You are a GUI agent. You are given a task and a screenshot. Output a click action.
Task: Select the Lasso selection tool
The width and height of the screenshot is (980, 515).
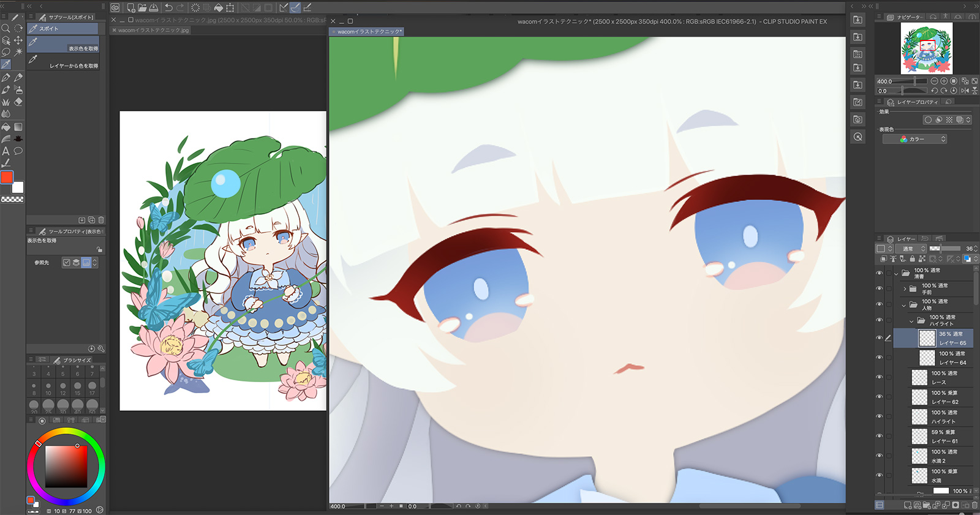(6, 52)
